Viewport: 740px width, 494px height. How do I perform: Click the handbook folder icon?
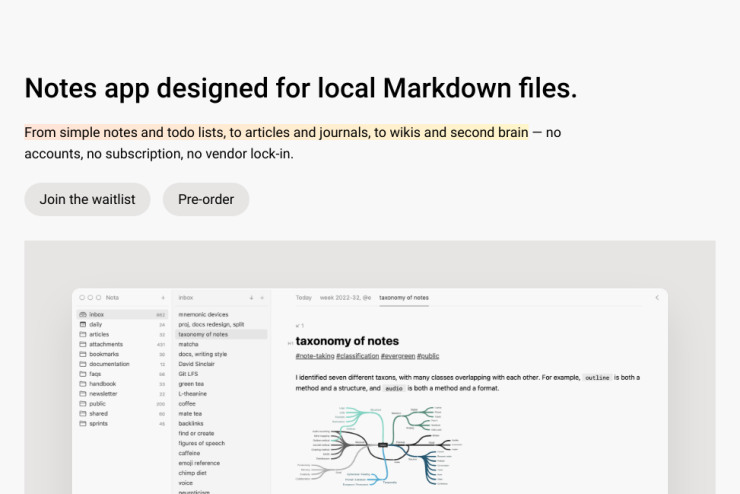click(83, 384)
